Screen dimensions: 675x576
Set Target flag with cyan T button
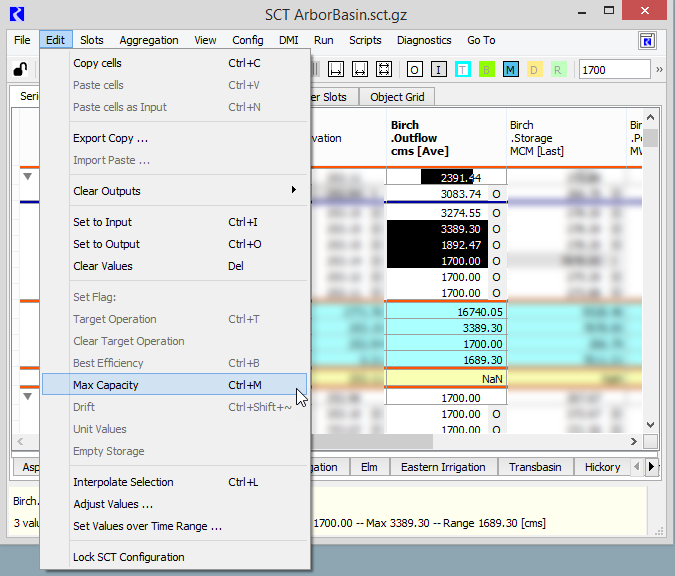pyautogui.click(x=463, y=70)
